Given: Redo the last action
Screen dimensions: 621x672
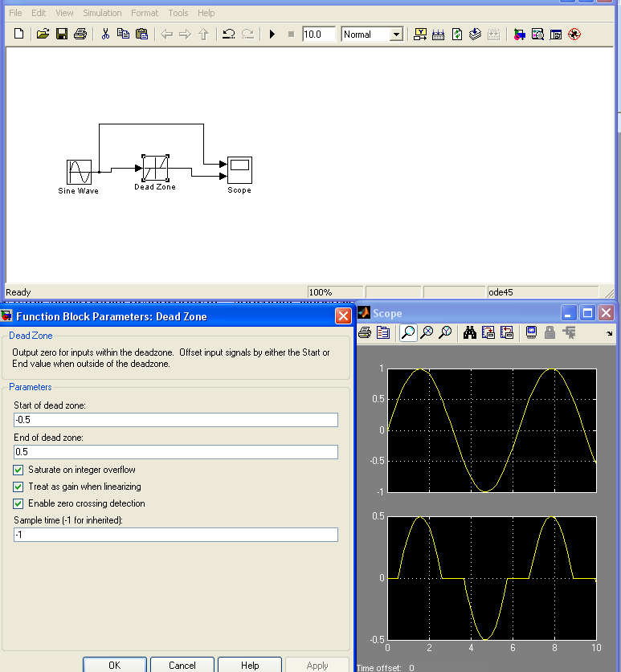Looking at the screenshot, I should pyautogui.click(x=248, y=34).
